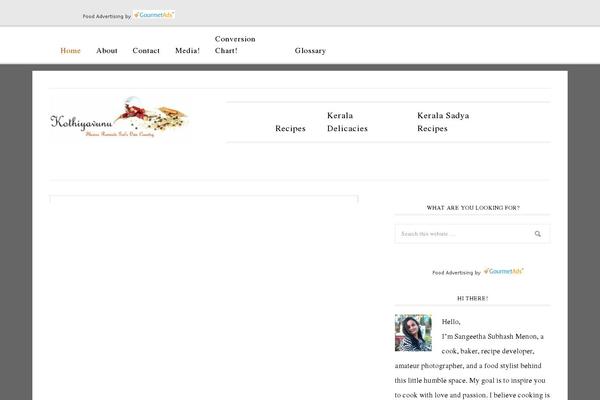Open Kerala Delicacies section
Viewport: 600px width, 400px height.
347,122
